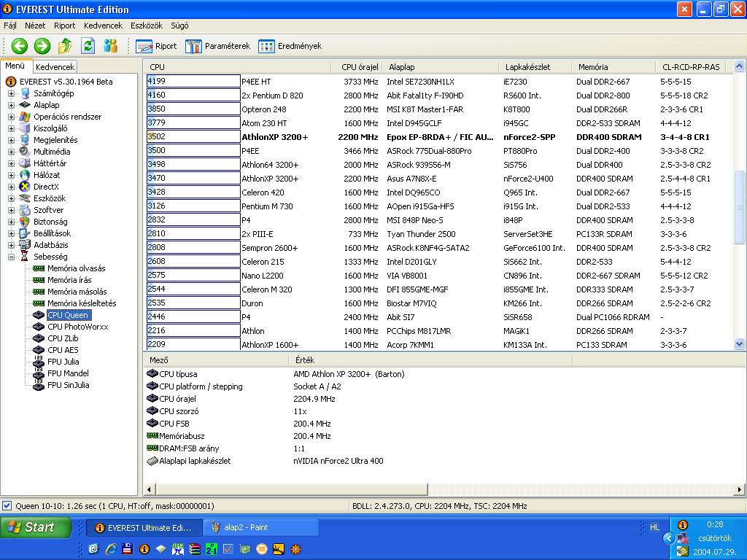
Task: Click the Windows Start button
Action: pos(35,527)
